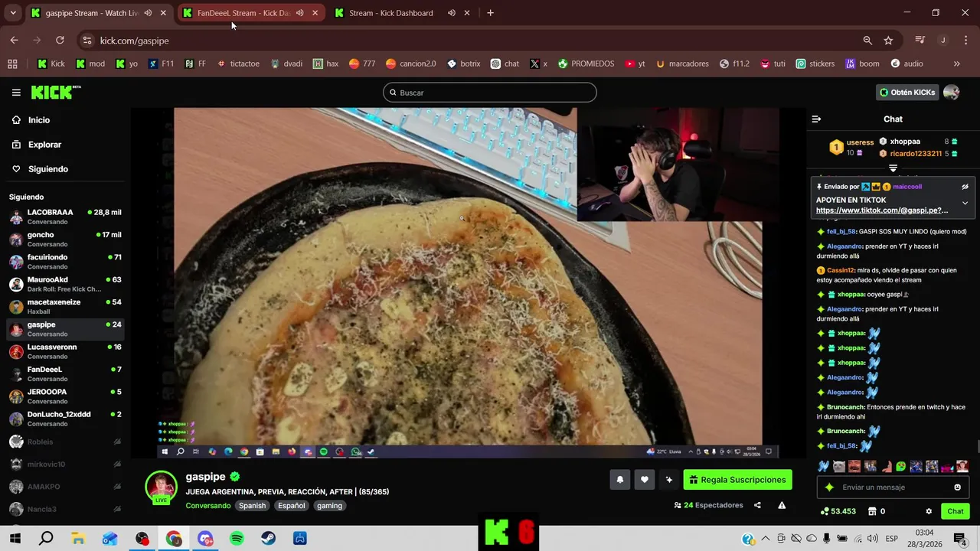Show hidden system tray icons chevron

765,539
